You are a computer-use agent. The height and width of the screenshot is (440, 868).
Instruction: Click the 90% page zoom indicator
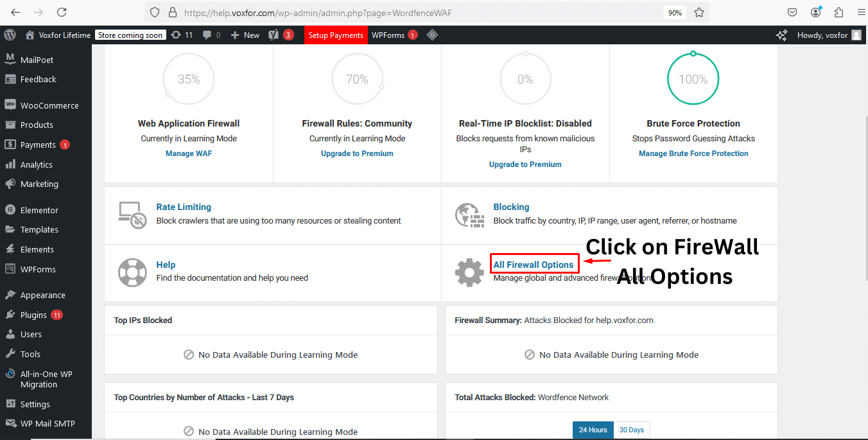675,12
